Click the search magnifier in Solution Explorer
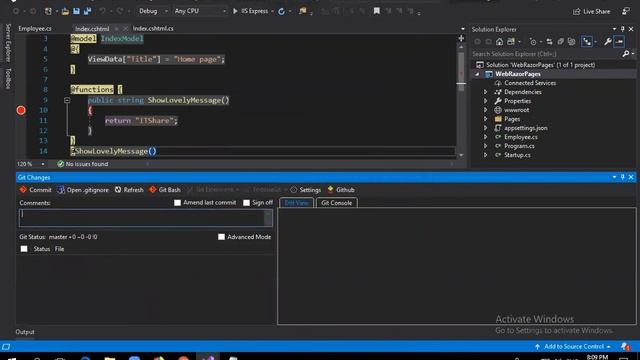The image size is (640, 360). click(626, 54)
